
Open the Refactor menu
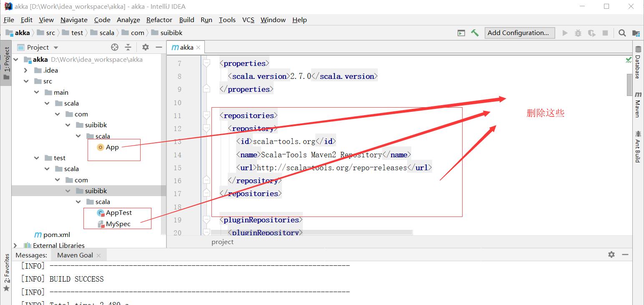pyautogui.click(x=159, y=20)
